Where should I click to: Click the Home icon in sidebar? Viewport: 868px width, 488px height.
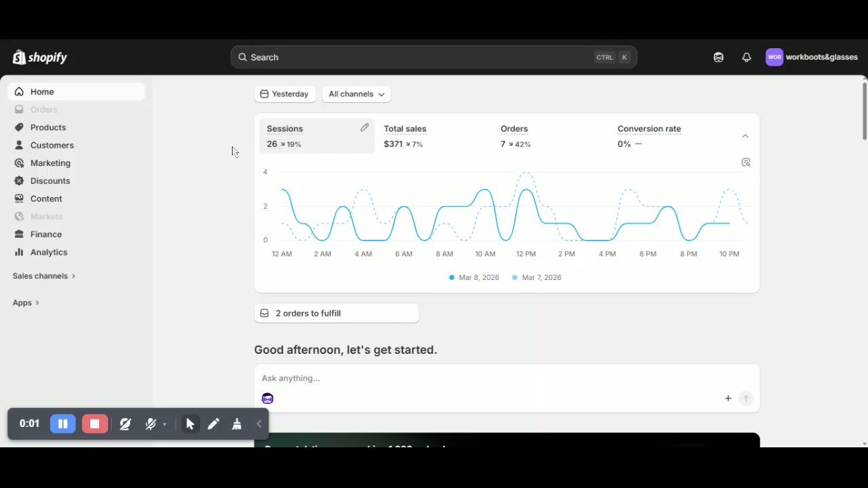(x=19, y=91)
